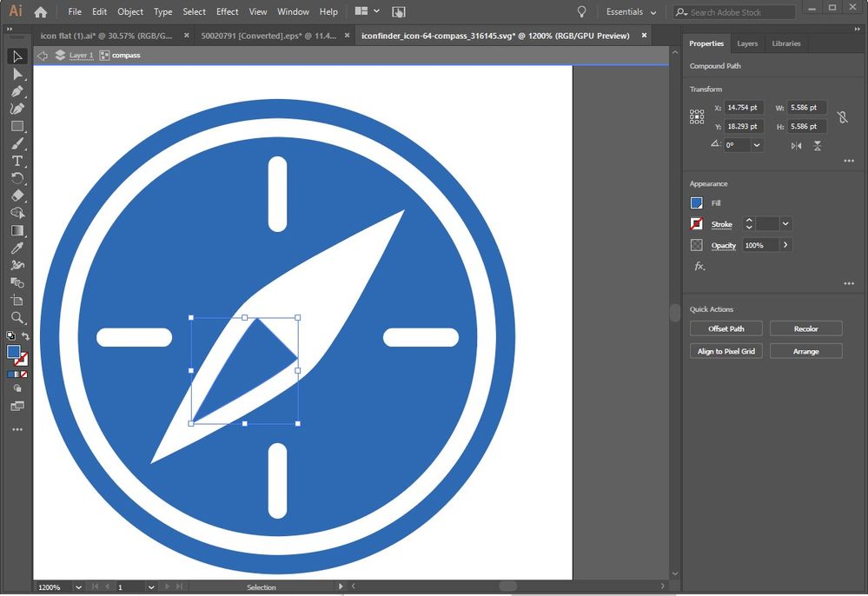Select the Zoom tool
Screen dimensions: 868x596
[x=17, y=318]
